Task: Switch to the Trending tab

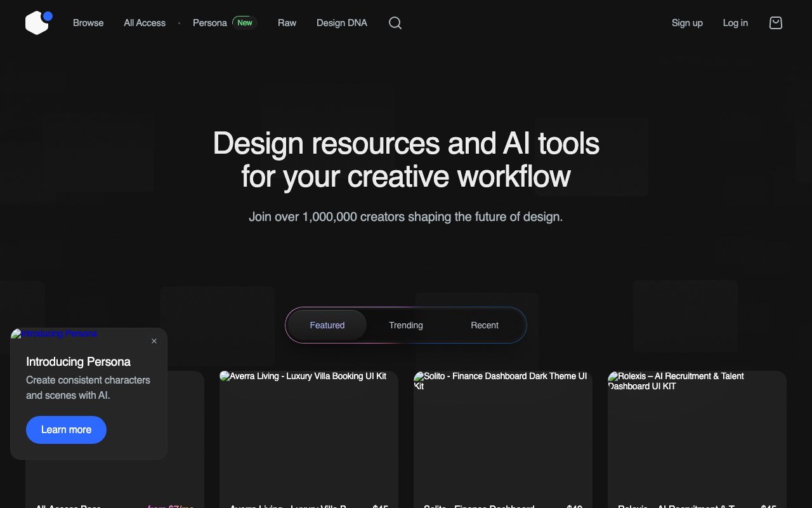Action: point(406,325)
